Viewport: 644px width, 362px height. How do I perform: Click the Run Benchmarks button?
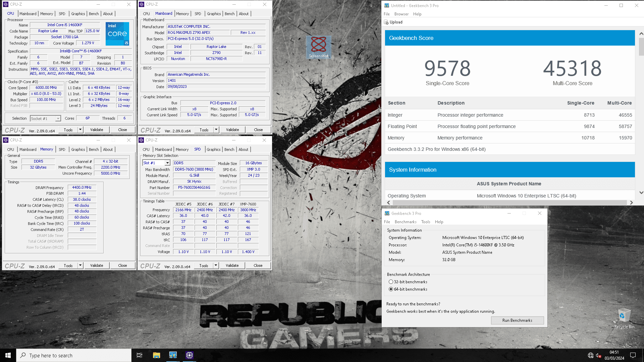tap(517, 320)
